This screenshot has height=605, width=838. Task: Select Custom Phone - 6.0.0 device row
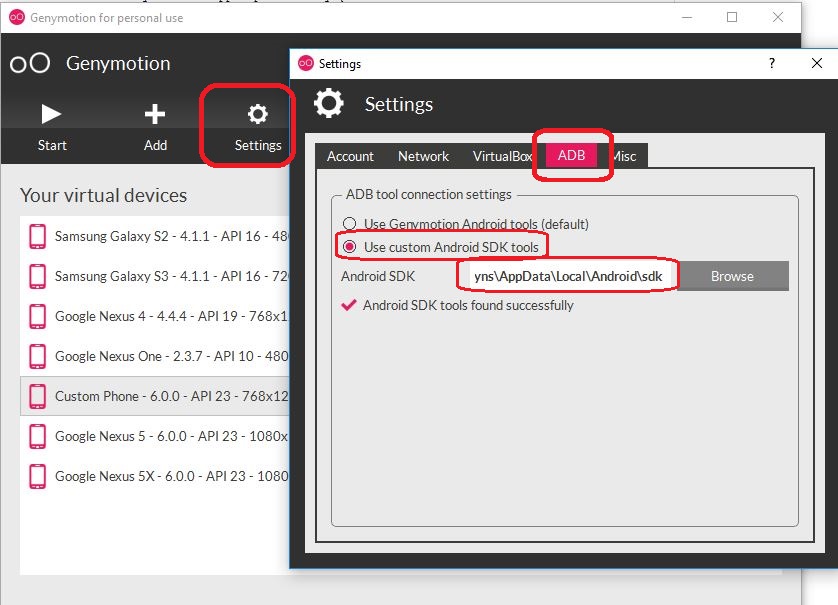(155, 396)
